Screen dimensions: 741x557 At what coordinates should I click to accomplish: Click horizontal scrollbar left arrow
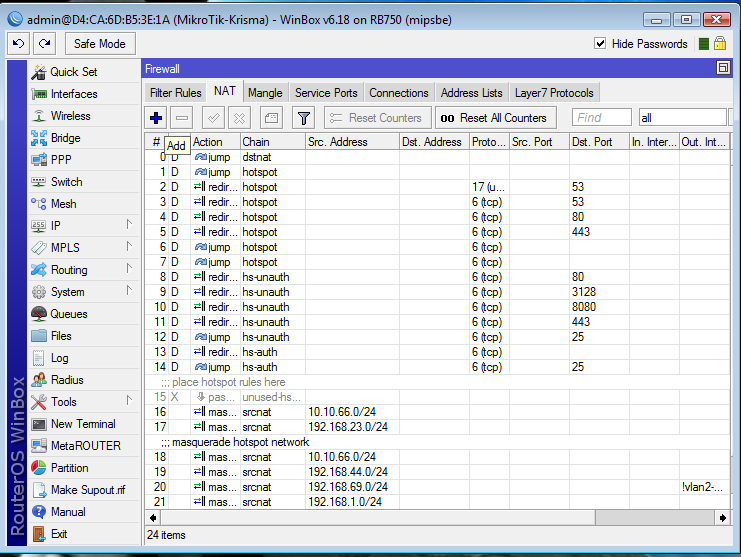click(153, 518)
